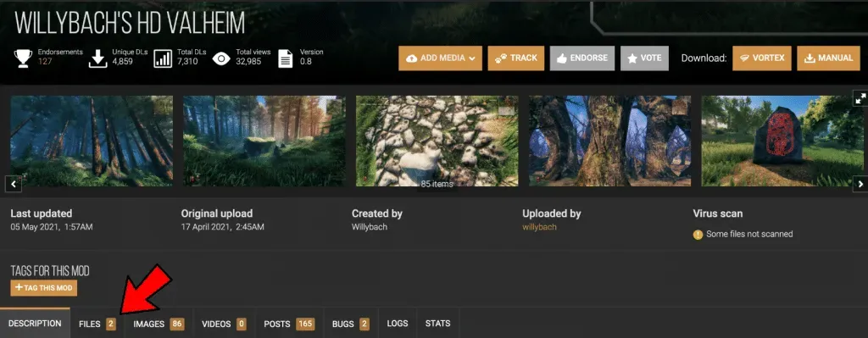Click the Total views eye icon
Screen dimensions: 868x338
click(x=221, y=58)
